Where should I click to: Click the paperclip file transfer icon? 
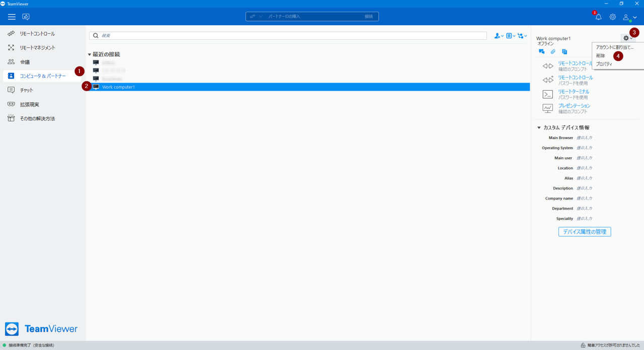point(553,51)
